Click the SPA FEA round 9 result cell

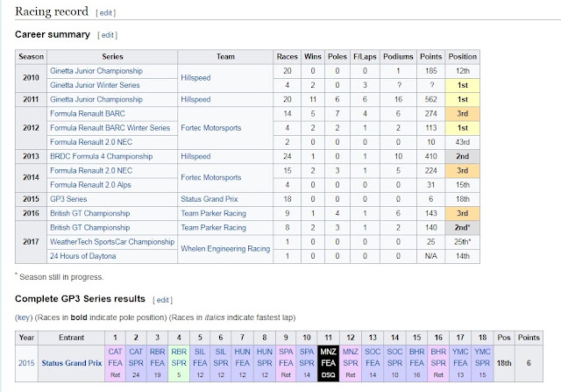pyautogui.click(x=286, y=363)
